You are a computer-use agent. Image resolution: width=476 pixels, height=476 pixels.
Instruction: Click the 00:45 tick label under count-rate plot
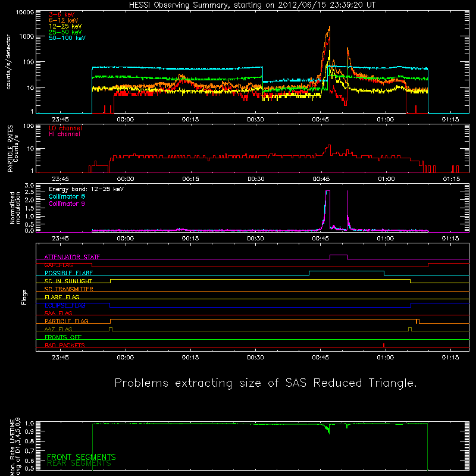coord(320,120)
